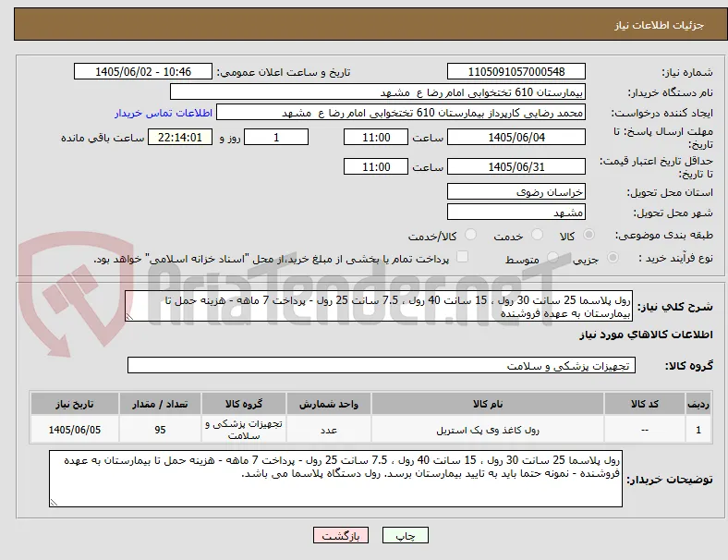This screenshot has width=728, height=560.
Task: Click the request creator name field
Action: point(401,113)
